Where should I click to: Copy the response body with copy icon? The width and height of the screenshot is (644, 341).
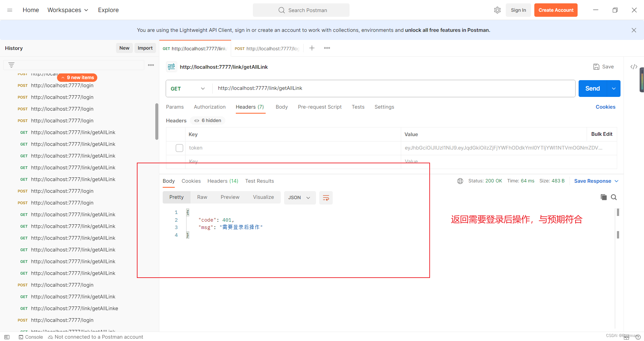pyautogui.click(x=603, y=197)
